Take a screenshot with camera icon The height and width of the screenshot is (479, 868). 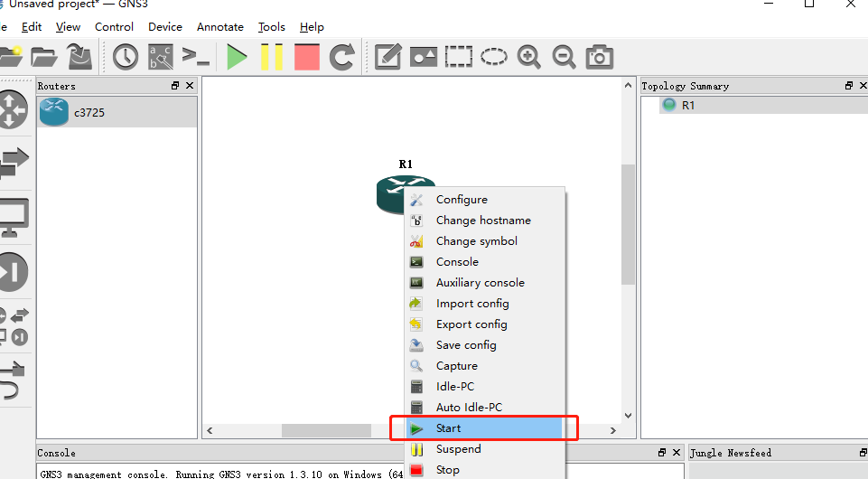coord(600,57)
